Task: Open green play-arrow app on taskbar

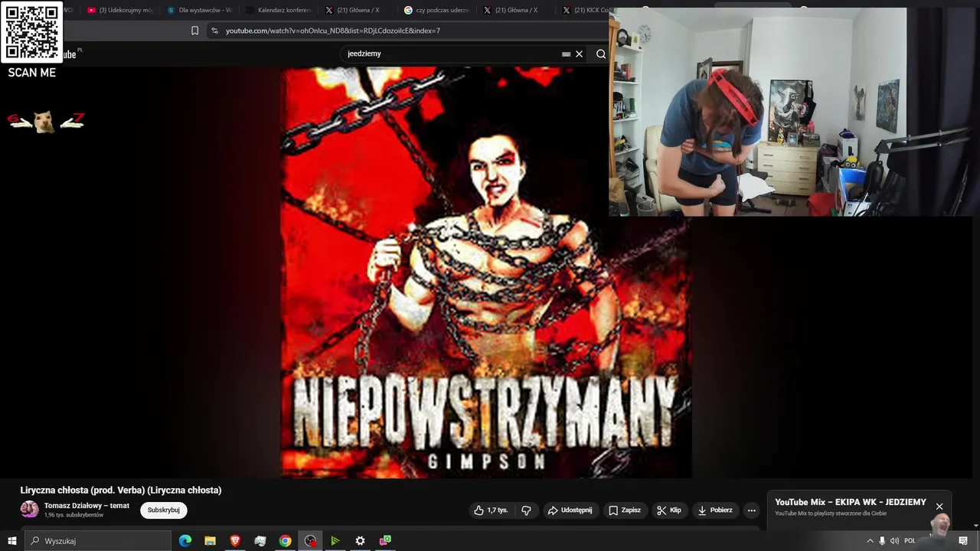Action: pyautogui.click(x=335, y=541)
